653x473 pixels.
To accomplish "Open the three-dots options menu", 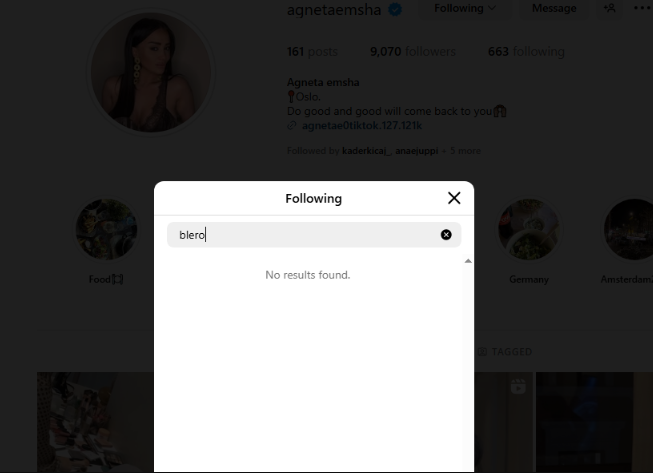I will (x=642, y=8).
